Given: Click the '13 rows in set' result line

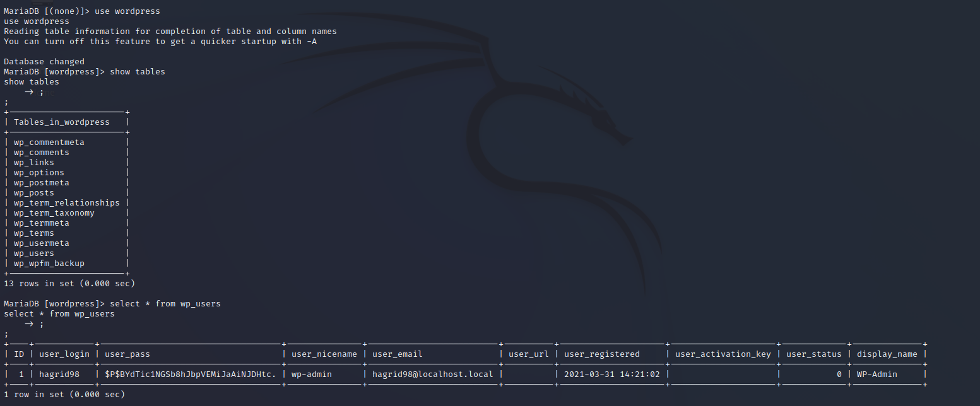Looking at the screenshot, I should 69,284.
